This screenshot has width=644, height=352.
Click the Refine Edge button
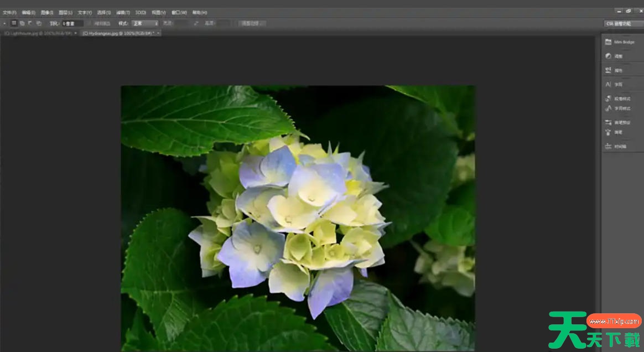coord(252,24)
